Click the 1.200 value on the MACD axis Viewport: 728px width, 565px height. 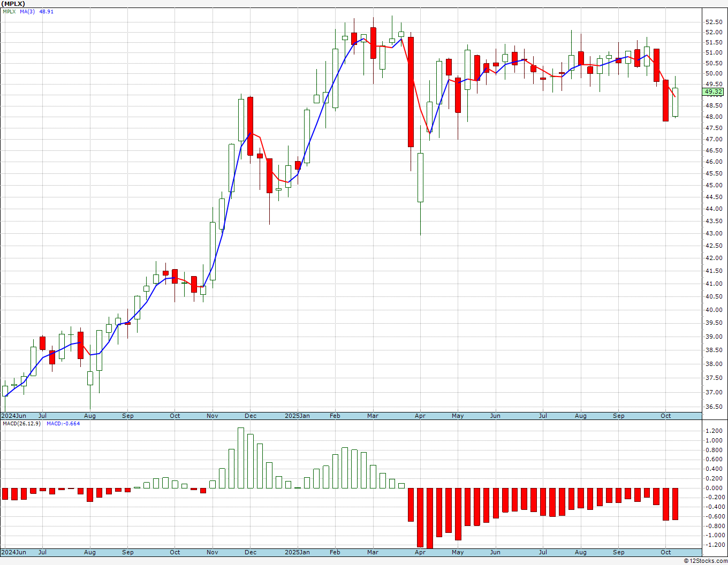(714, 431)
